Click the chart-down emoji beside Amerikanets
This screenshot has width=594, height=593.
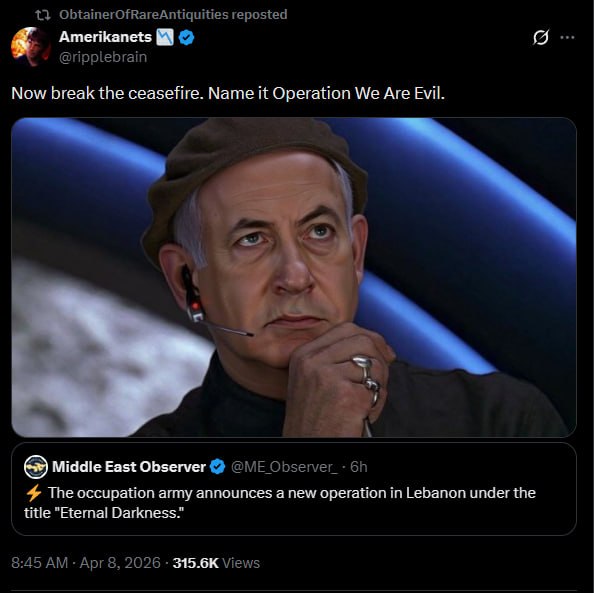(165, 37)
